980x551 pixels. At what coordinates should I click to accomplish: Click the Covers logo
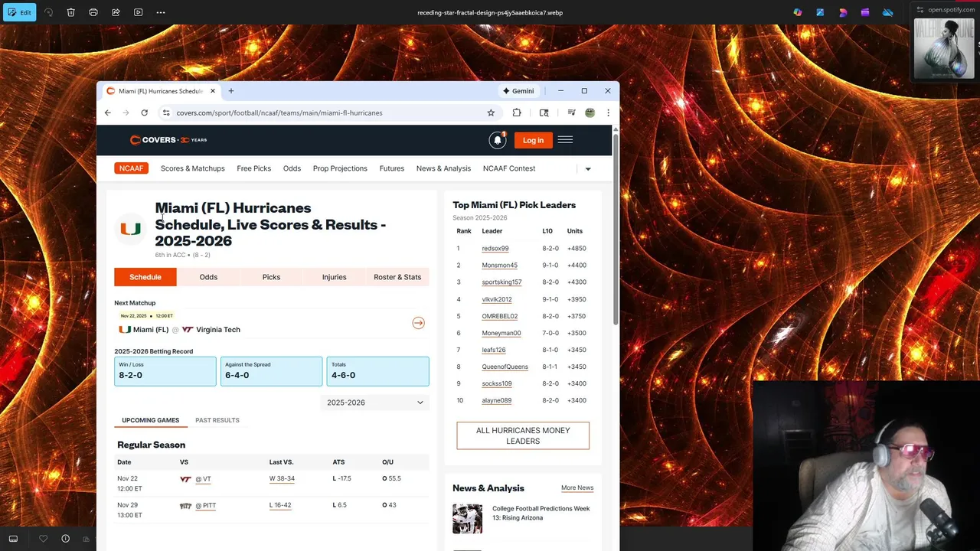168,140
